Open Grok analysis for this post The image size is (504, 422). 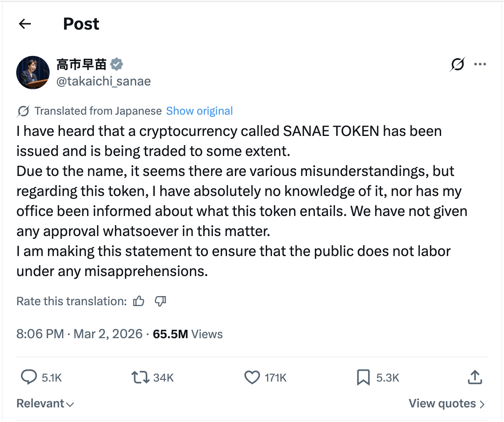click(x=457, y=64)
